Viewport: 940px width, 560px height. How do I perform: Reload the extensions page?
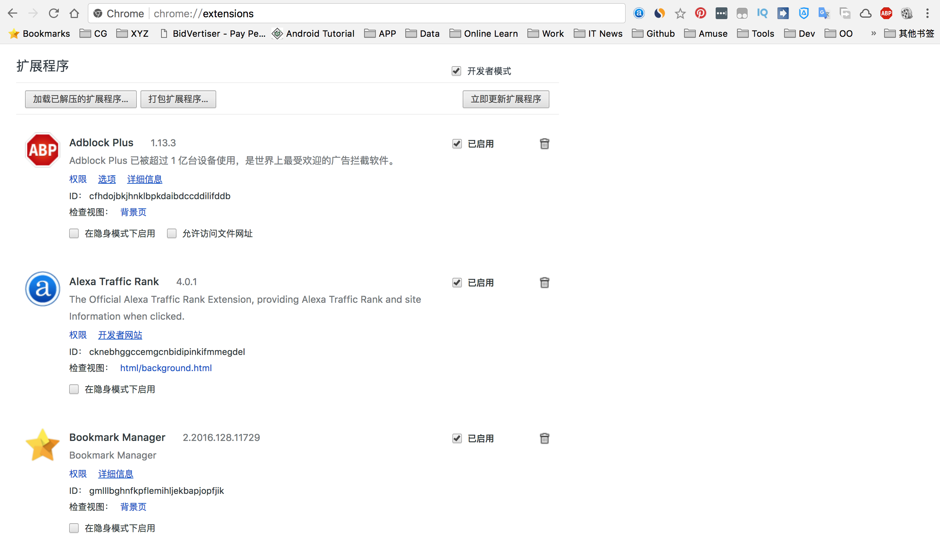(54, 14)
